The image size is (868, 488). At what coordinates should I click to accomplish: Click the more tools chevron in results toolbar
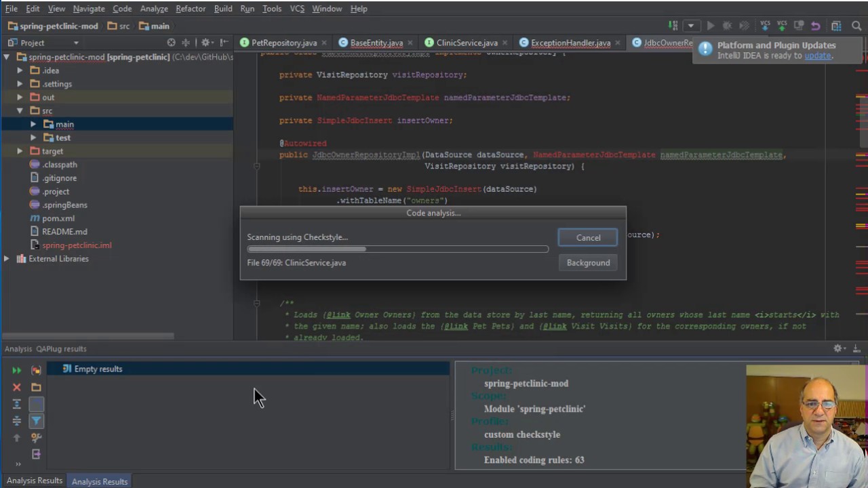click(x=18, y=464)
